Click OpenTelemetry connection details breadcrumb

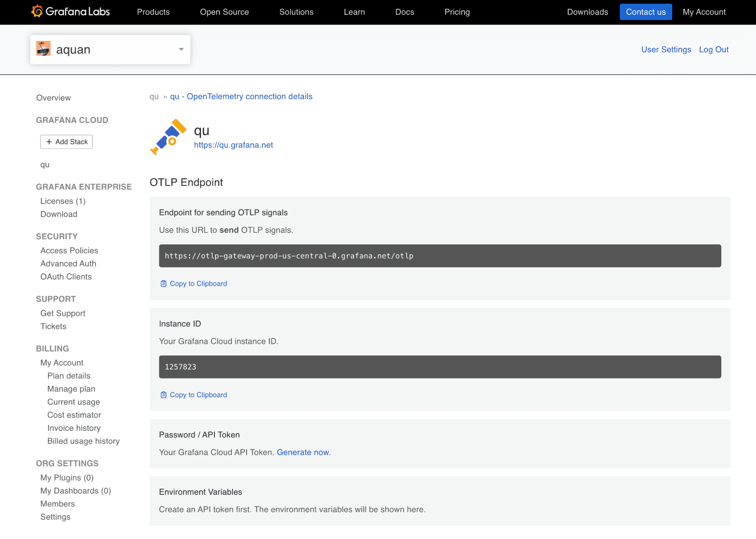[241, 96]
